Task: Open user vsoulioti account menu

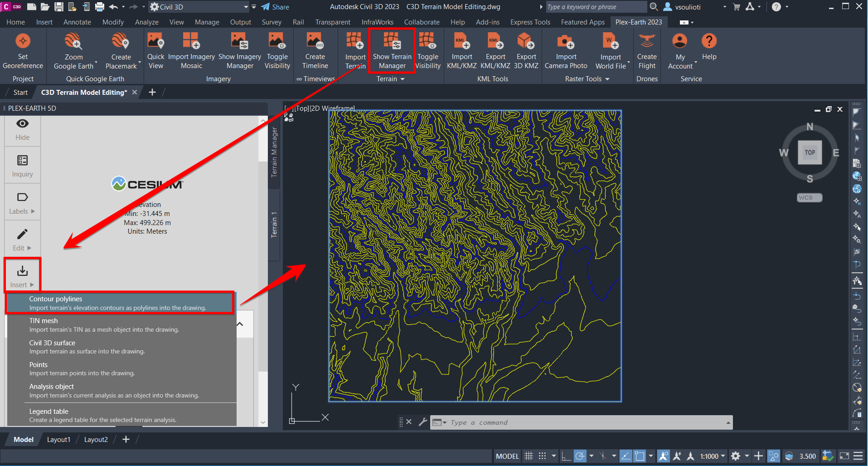Action: pos(694,7)
